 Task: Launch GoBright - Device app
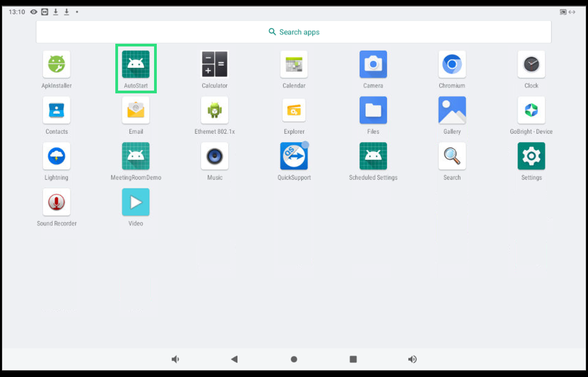click(531, 110)
